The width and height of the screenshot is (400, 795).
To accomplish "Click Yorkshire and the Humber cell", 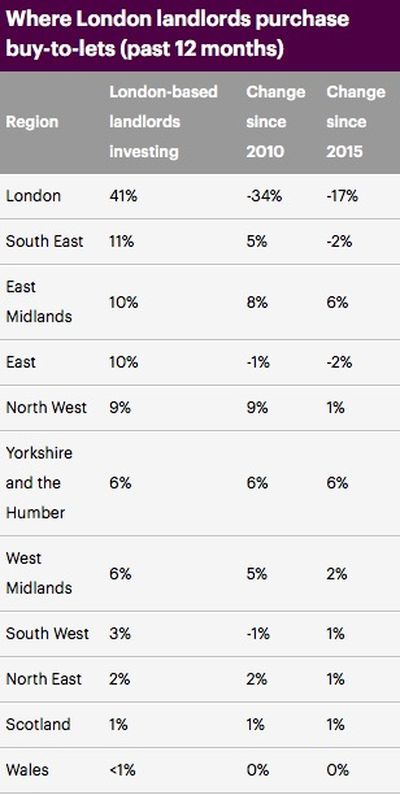I will tap(39, 483).
